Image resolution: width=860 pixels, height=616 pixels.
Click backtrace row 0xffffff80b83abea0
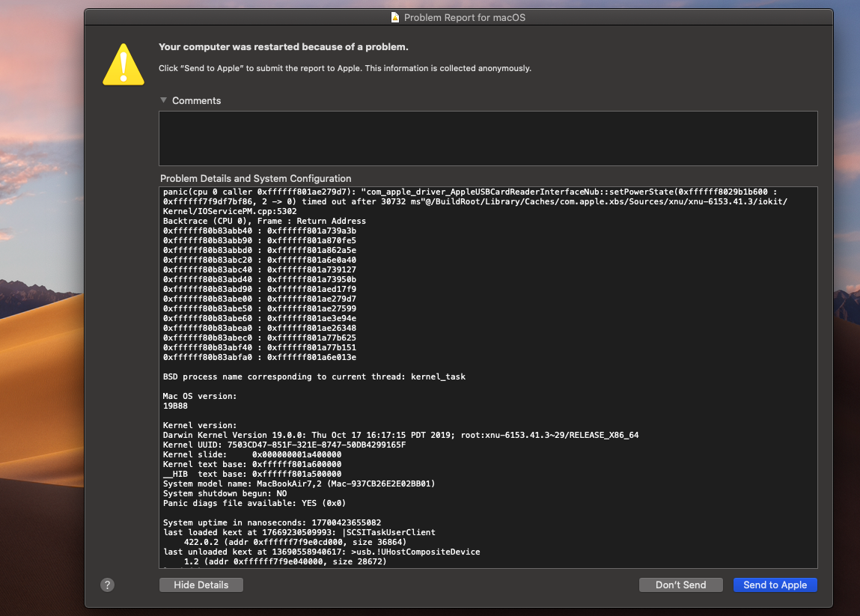pyautogui.click(x=260, y=328)
